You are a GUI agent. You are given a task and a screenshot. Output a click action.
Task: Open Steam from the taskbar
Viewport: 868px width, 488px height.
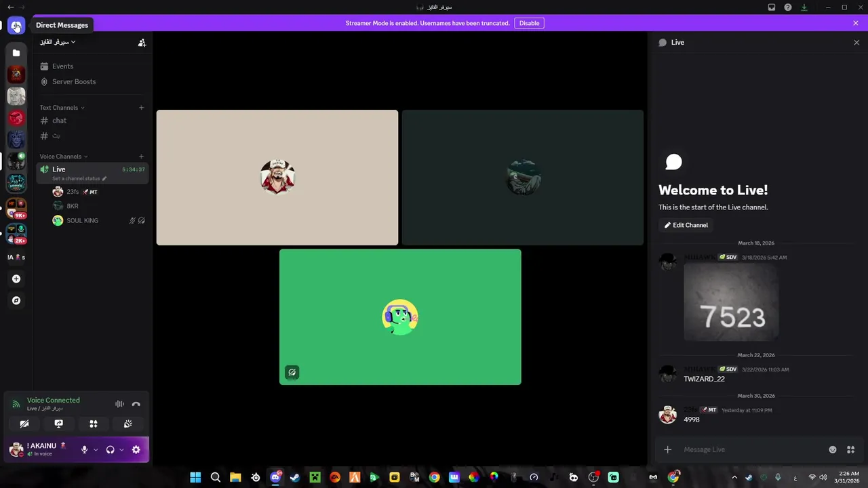coord(295,477)
